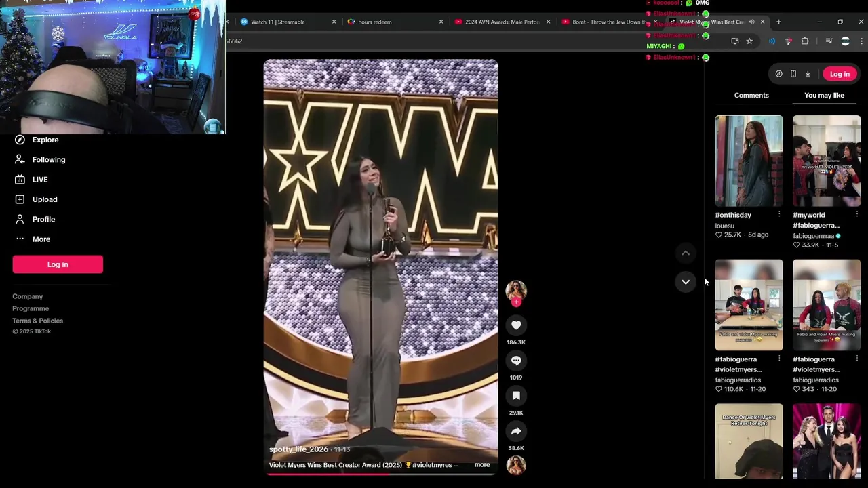Open options menu for #onthisday video
Image resolution: width=868 pixels, height=488 pixels.
click(x=778, y=215)
